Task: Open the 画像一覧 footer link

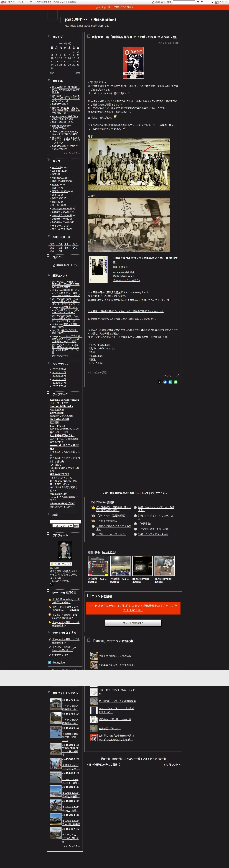Action: click(x=117, y=759)
